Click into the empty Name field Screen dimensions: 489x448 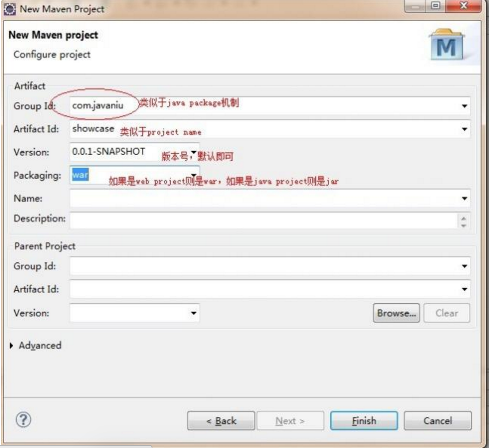click(270, 198)
